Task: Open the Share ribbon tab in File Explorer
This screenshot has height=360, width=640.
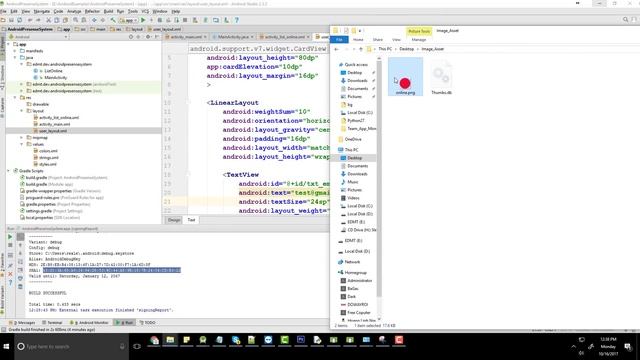Action: click(x=378, y=40)
